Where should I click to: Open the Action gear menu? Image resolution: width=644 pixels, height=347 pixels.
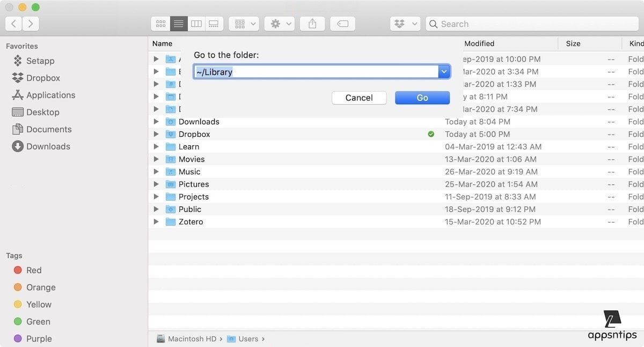[x=282, y=24]
